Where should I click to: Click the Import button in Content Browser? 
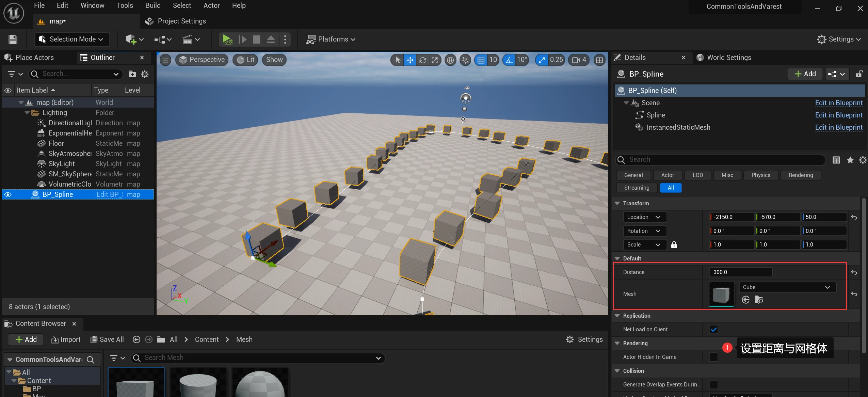66,339
